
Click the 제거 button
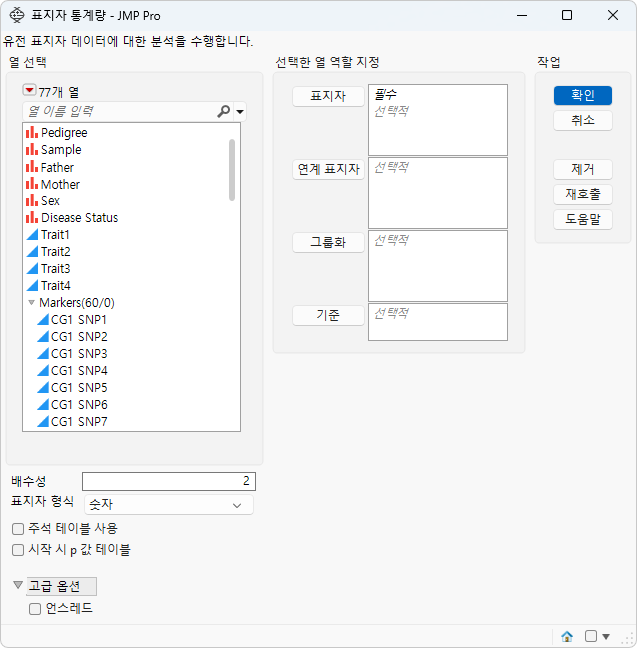tap(583, 169)
